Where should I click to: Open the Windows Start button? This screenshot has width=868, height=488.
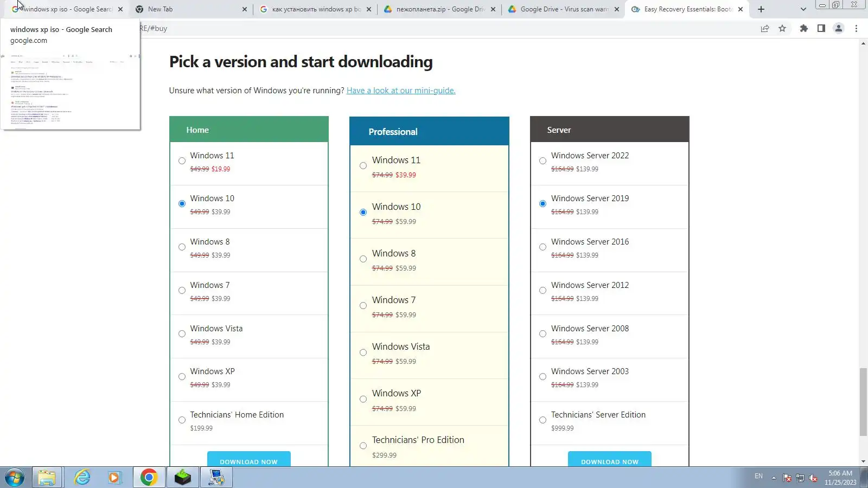point(15,478)
